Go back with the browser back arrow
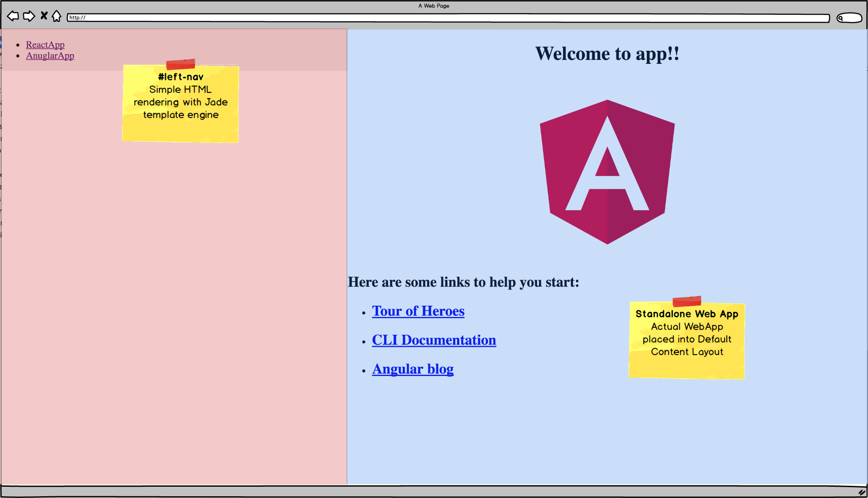868x498 pixels. [x=13, y=16]
